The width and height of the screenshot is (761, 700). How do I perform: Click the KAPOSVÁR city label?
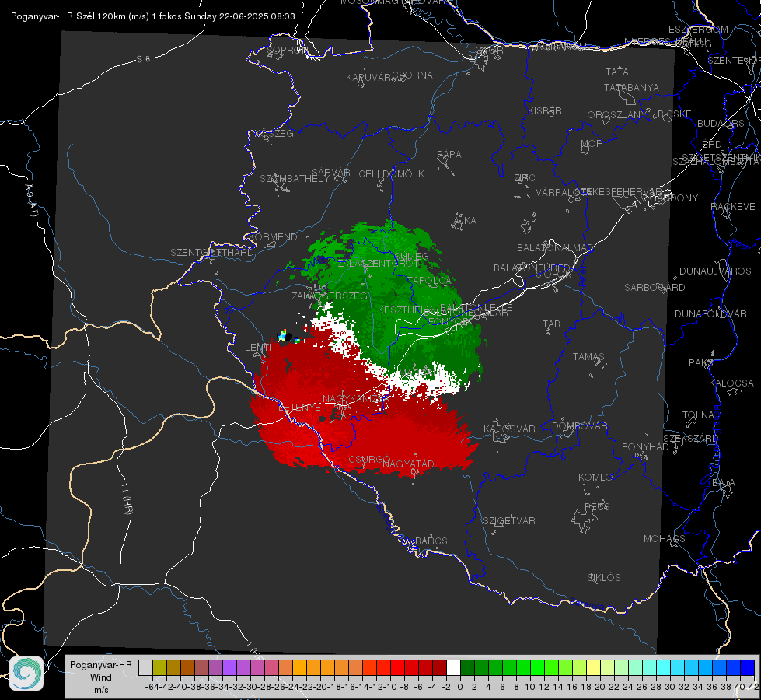tap(510, 429)
